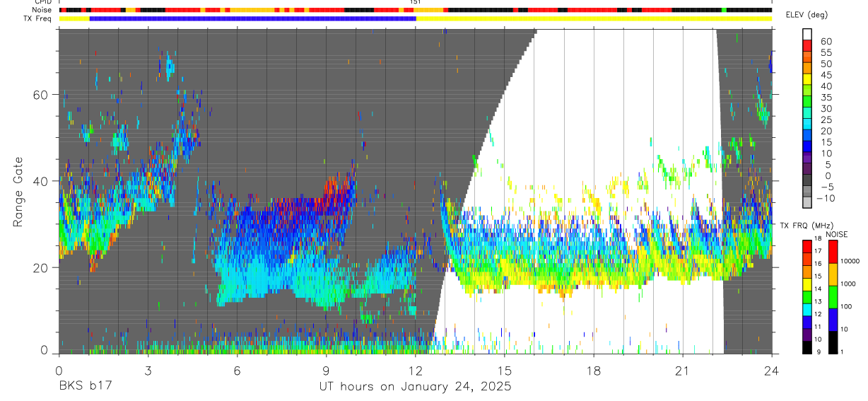Image resolution: width=868 pixels, height=401 pixels.
Task: Select the black segment of NOISE colorbar
Action: [833, 342]
